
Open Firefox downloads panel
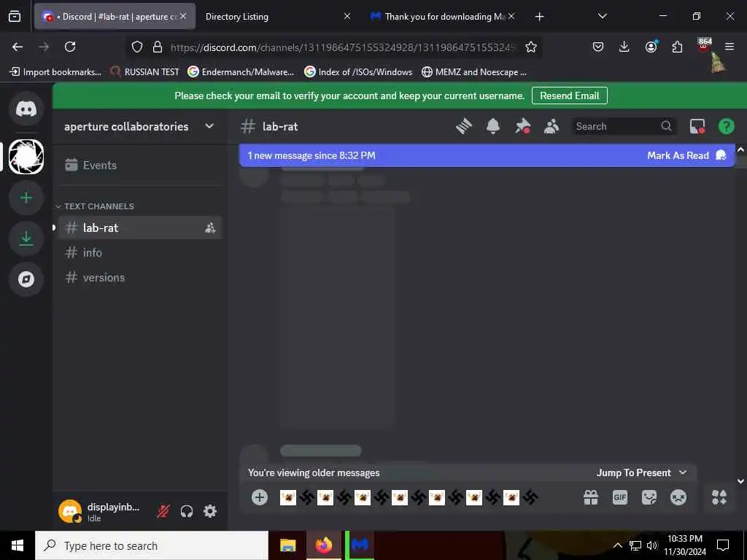point(624,47)
